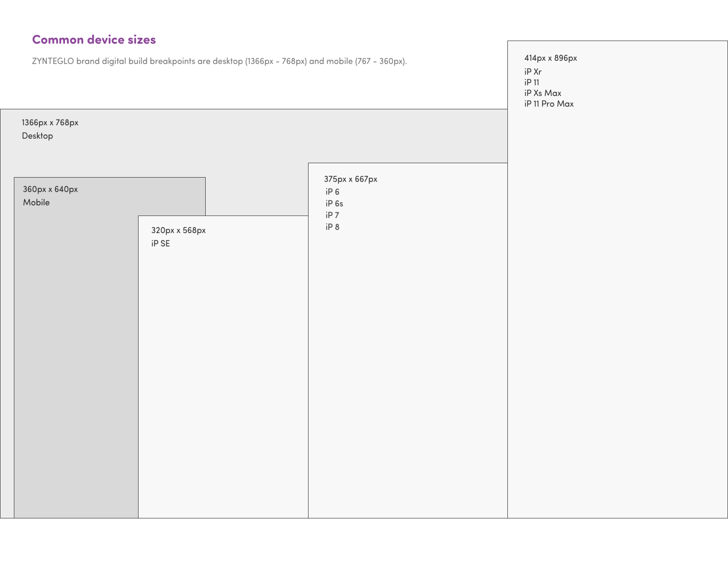This screenshot has height=567, width=728.
Task: Click the 'iP Xr' label
Action: coord(533,72)
